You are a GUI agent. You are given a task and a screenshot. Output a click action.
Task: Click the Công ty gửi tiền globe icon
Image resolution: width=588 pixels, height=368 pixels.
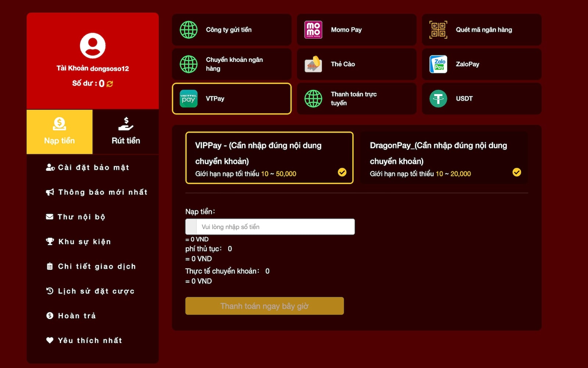point(189,30)
